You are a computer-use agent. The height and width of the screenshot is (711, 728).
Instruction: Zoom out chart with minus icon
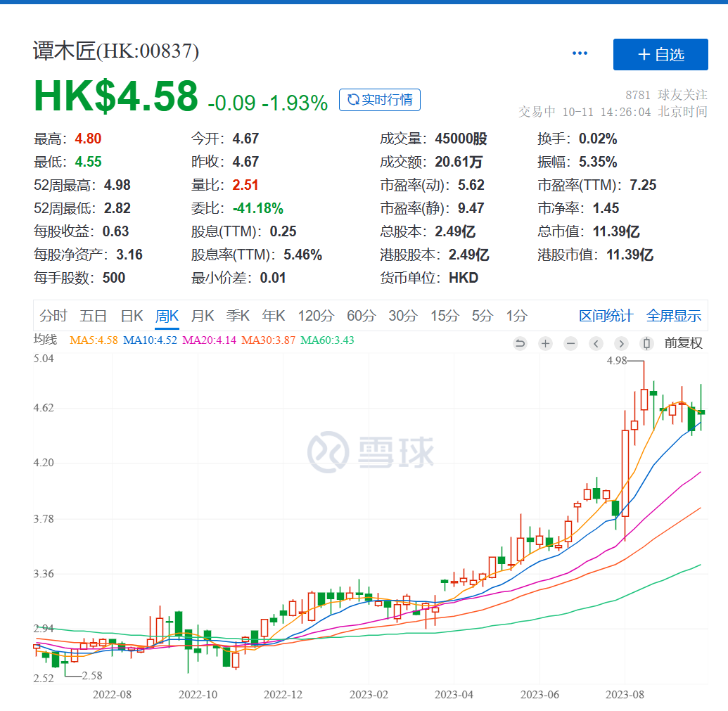(x=570, y=343)
